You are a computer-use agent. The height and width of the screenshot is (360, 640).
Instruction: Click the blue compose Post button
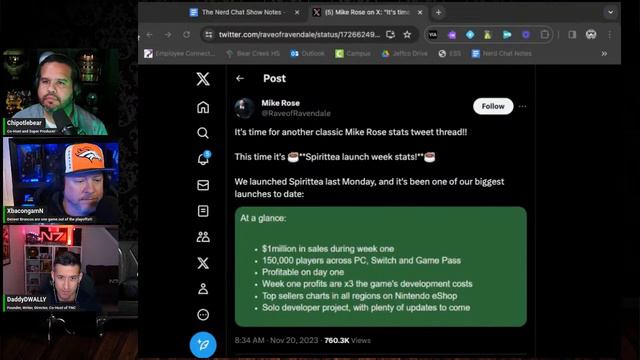[203, 345]
